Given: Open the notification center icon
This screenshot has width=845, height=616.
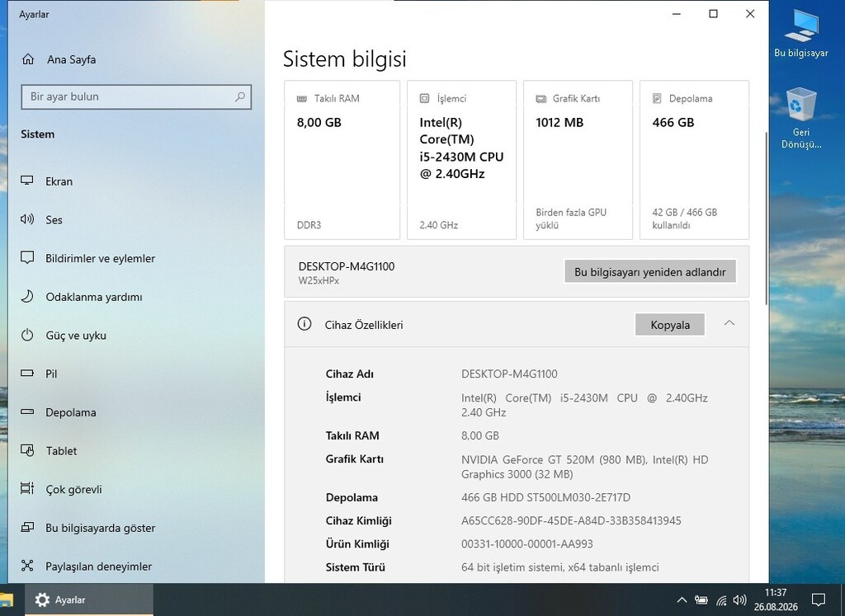Looking at the screenshot, I should click(x=819, y=600).
